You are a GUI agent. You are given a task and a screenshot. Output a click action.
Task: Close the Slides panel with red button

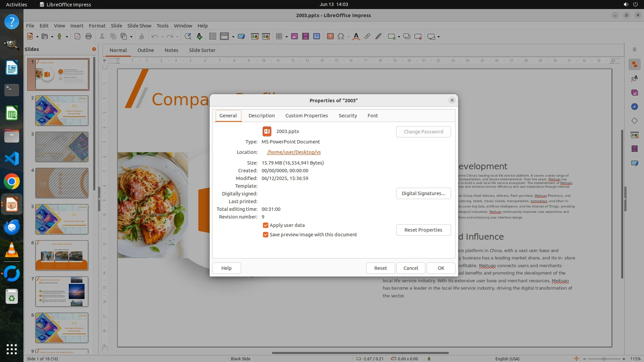point(94,49)
